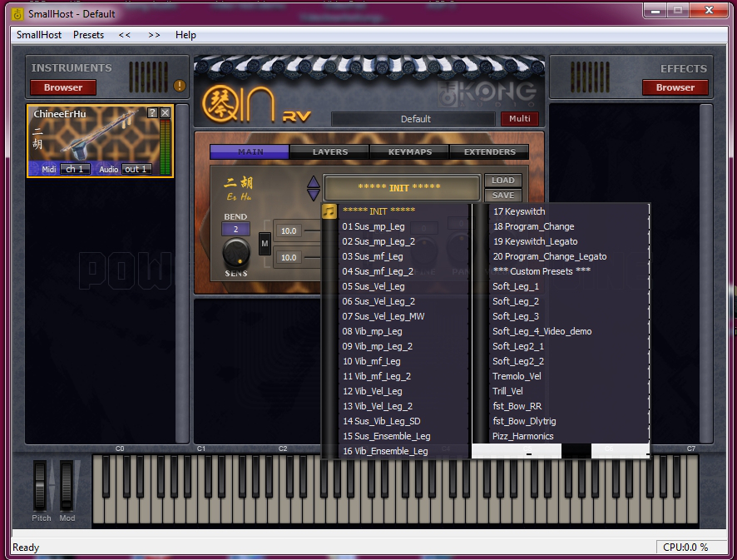
Task: Click the upper 10.0 bend value field
Action: (289, 230)
